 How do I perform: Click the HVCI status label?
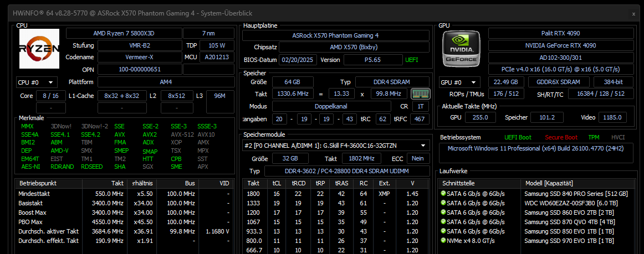click(x=618, y=137)
